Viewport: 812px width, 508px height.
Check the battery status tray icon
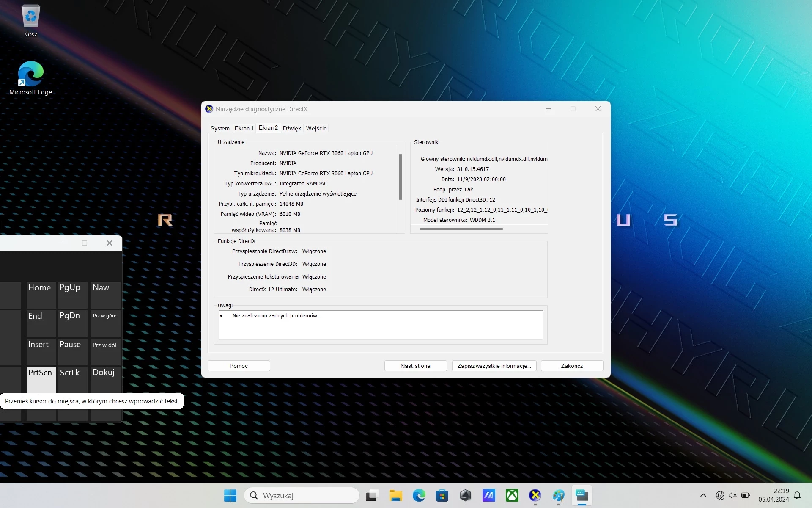pos(746,495)
